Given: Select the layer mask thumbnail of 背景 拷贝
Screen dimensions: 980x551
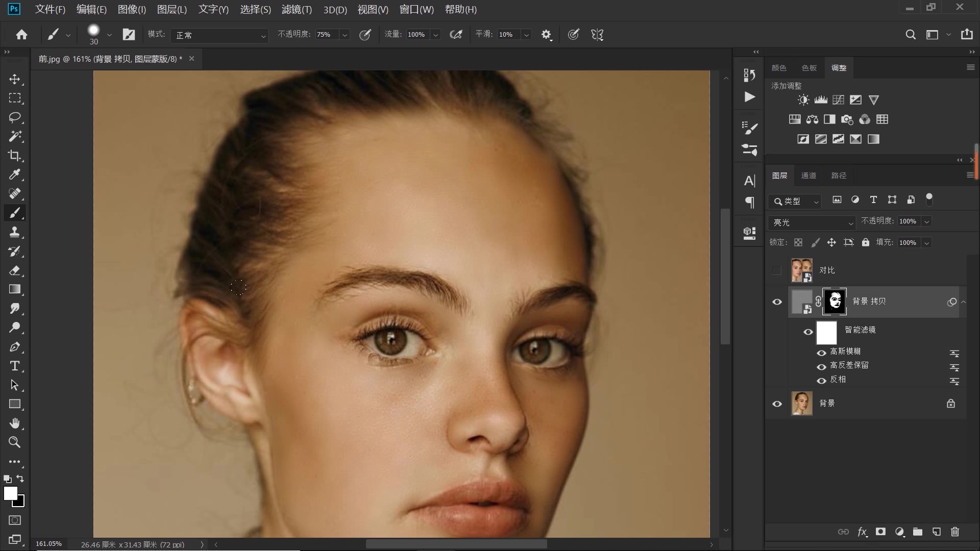Looking at the screenshot, I should point(835,302).
